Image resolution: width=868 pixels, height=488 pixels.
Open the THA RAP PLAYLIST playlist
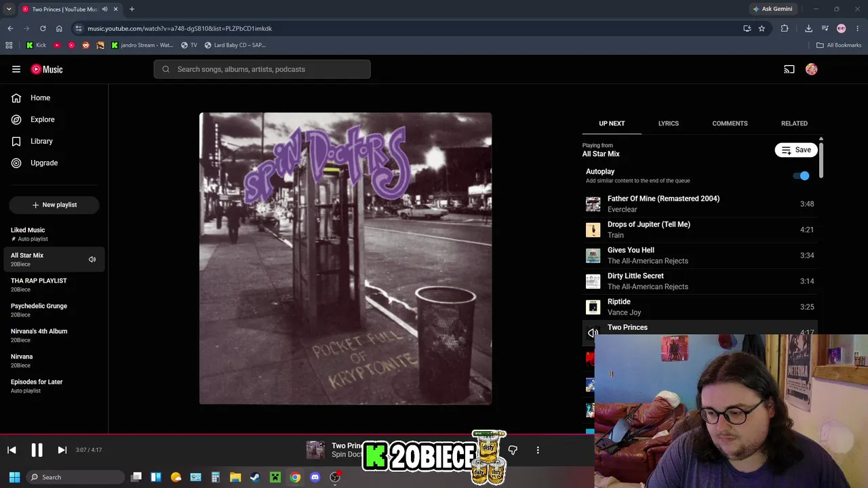(x=54, y=285)
